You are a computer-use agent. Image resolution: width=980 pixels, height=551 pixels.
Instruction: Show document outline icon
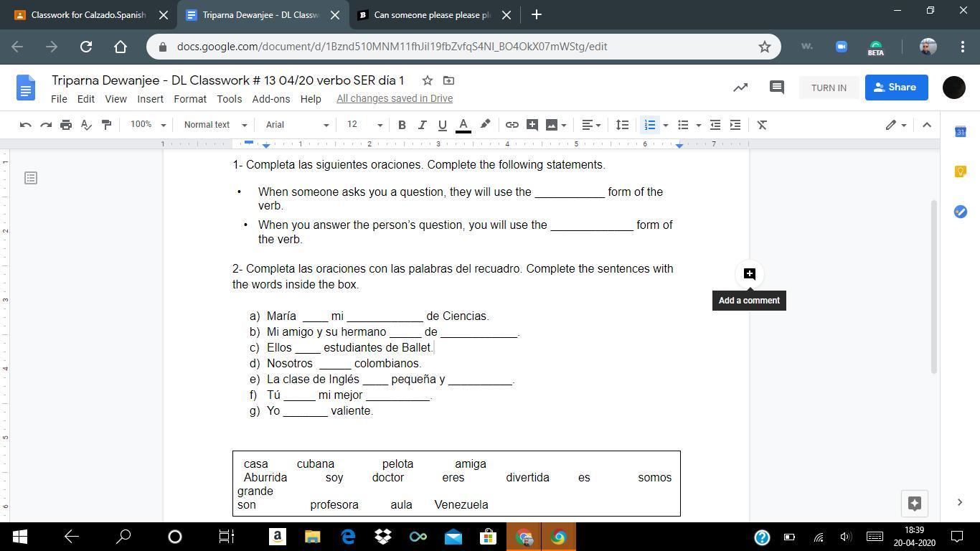coord(31,177)
